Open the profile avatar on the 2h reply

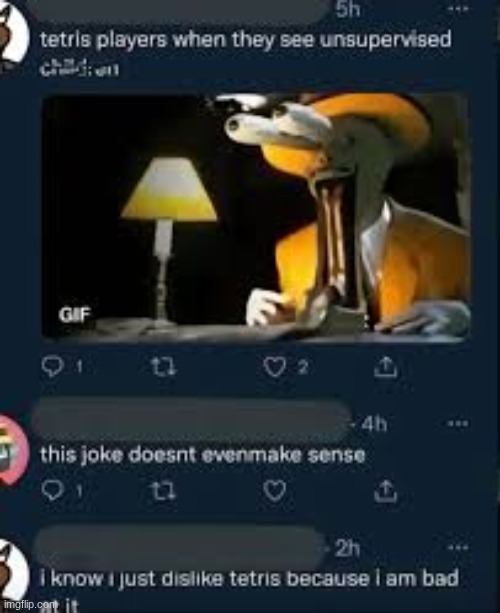pyautogui.click(x=14, y=571)
